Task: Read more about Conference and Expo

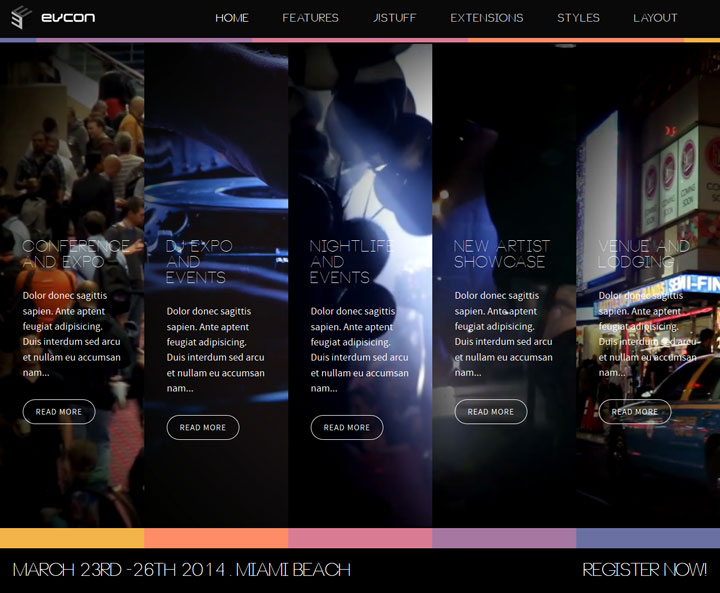Action: tap(59, 412)
